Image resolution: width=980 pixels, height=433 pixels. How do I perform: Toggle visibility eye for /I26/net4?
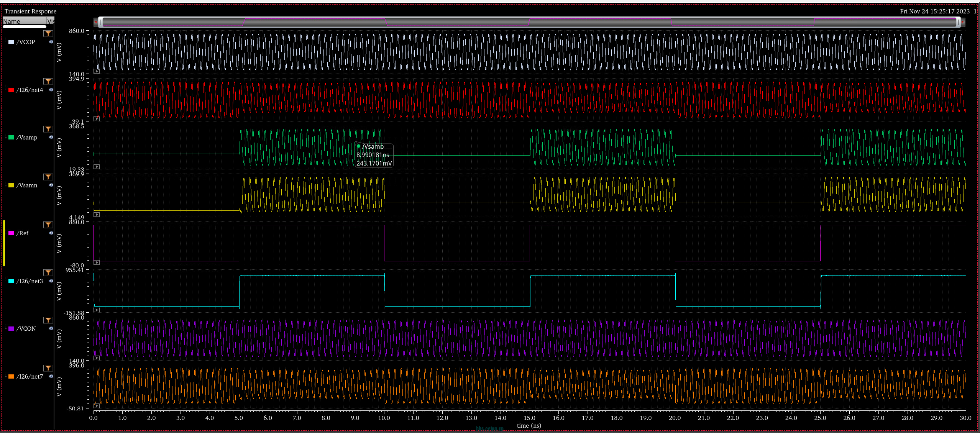(x=51, y=90)
